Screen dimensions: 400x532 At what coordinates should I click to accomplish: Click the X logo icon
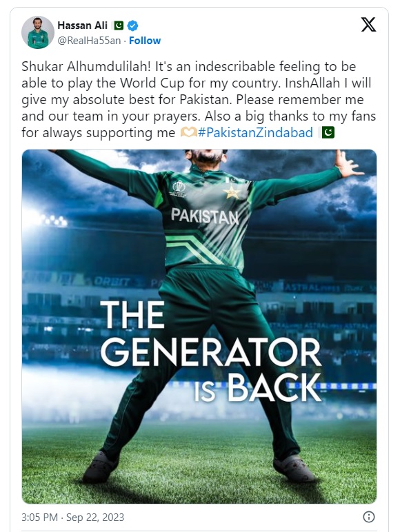[368, 25]
